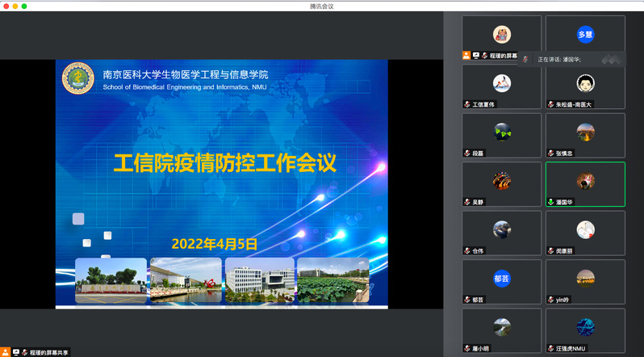
Task: Click the muted microphone icon beside 段磊
Action: tap(467, 153)
